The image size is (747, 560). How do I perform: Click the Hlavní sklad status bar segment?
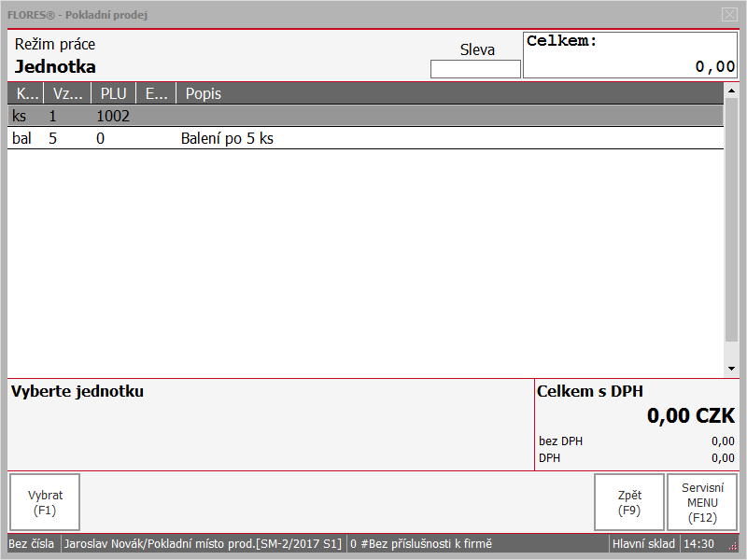(643, 544)
